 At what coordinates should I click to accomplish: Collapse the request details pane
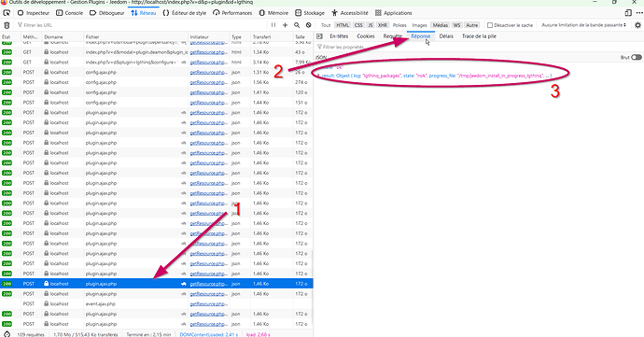319,36
